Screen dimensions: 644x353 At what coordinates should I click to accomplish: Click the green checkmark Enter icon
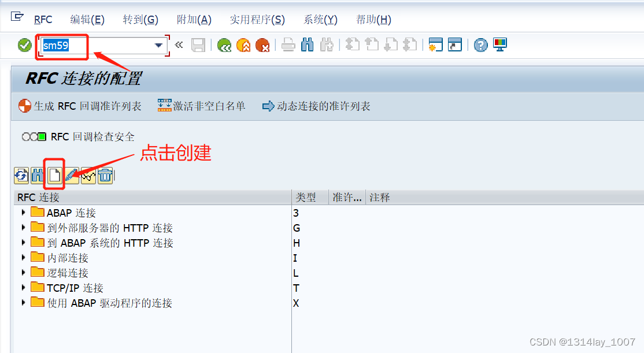coord(25,45)
